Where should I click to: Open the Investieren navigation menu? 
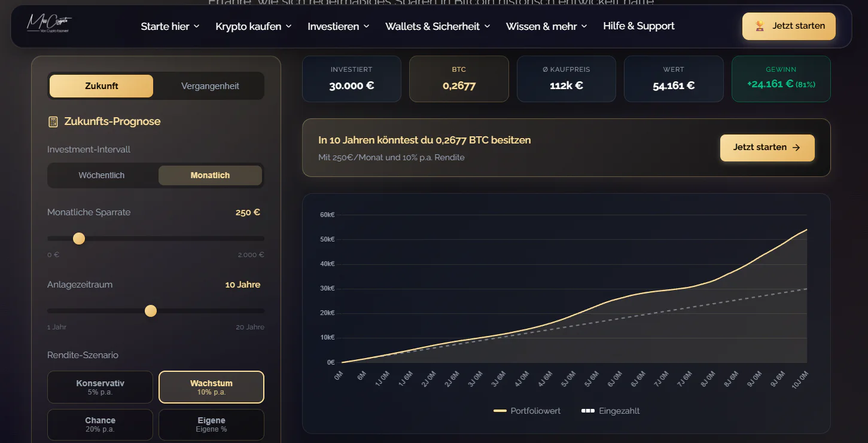coord(339,26)
